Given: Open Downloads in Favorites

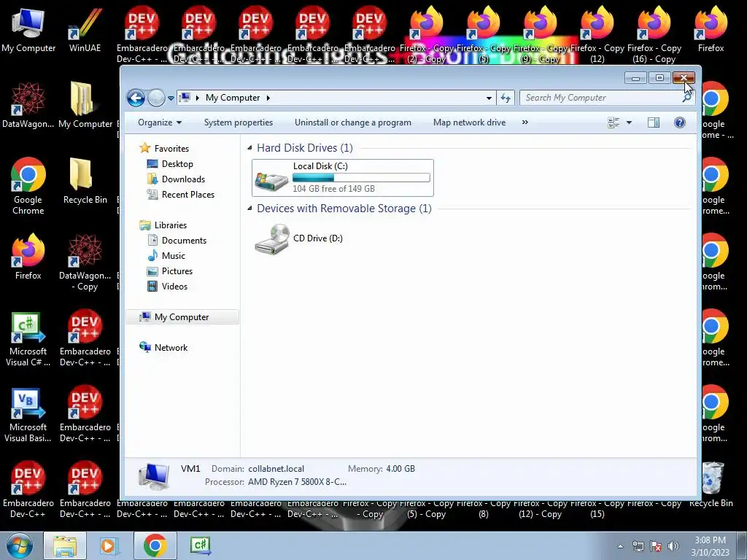Looking at the screenshot, I should [177, 179].
